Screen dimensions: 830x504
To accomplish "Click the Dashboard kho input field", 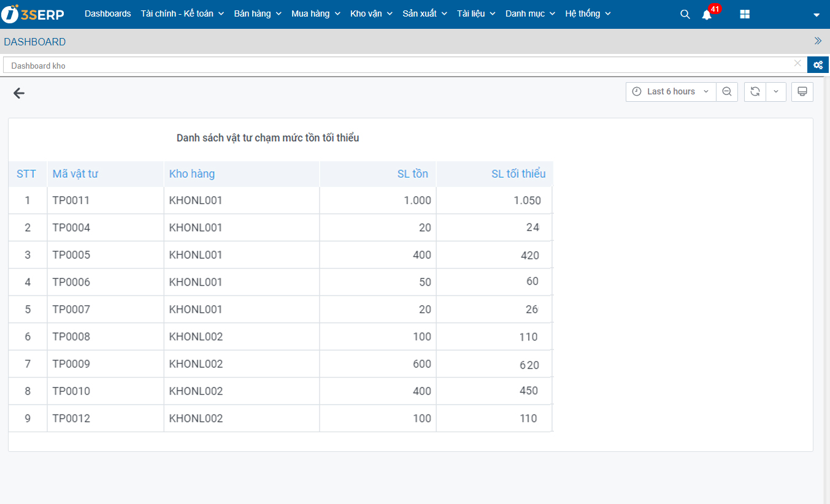I will 393,65.
